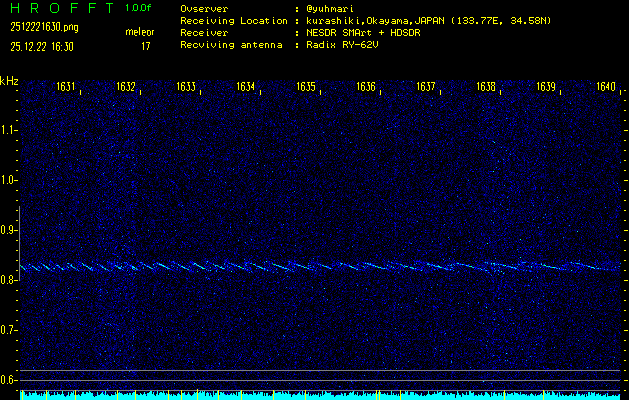629x400 pixels.
Task: Select the meteor count value 17
Action: [x=145, y=46]
